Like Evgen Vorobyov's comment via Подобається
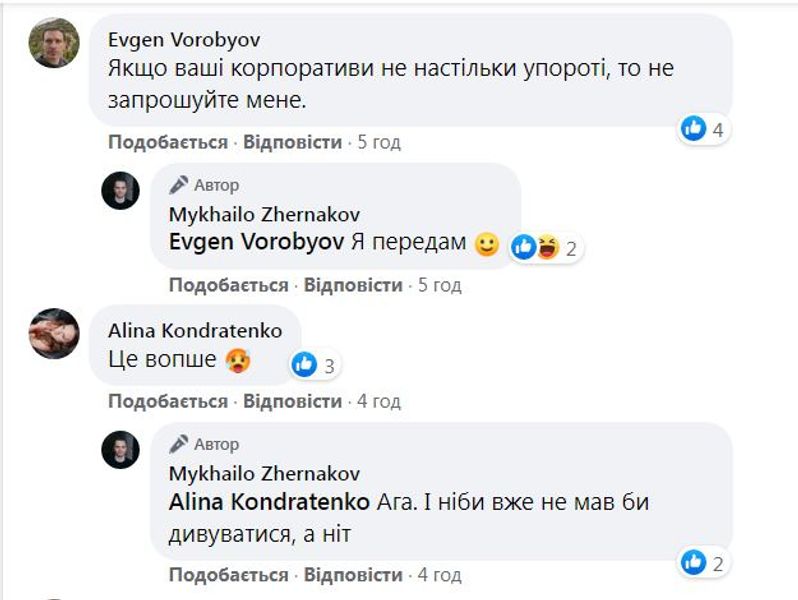Viewport: 798px width, 600px height. [x=168, y=142]
